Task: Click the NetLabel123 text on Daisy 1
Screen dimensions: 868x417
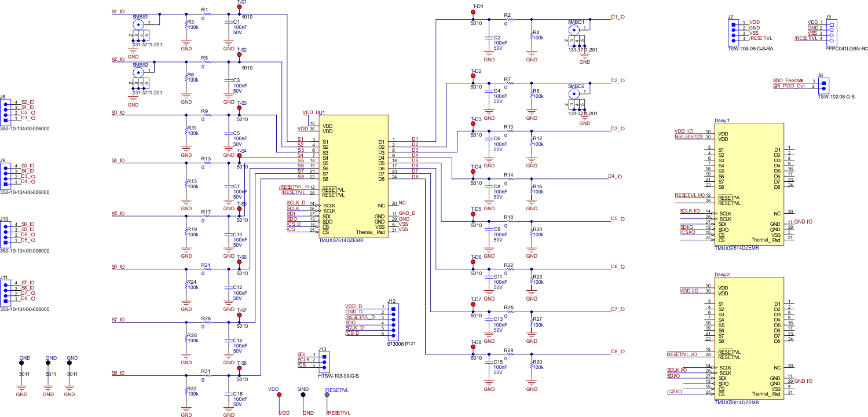Action: click(x=688, y=137)
